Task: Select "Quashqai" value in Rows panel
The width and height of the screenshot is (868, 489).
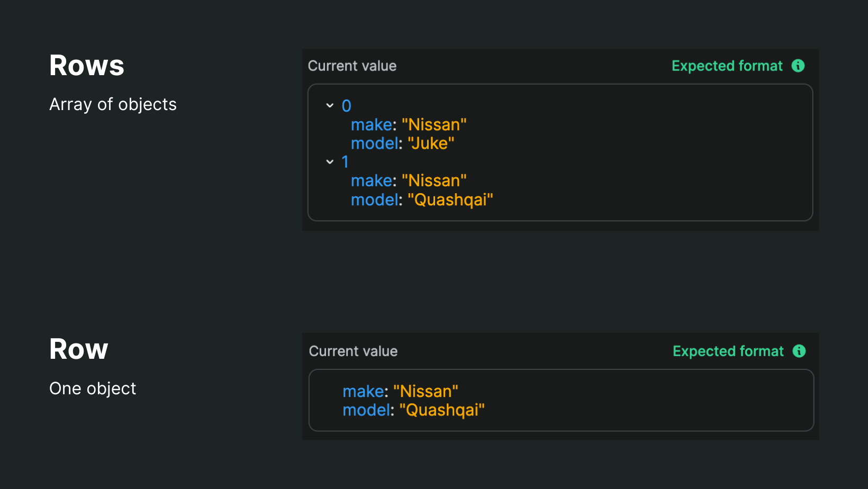Action: pos(450,200)
